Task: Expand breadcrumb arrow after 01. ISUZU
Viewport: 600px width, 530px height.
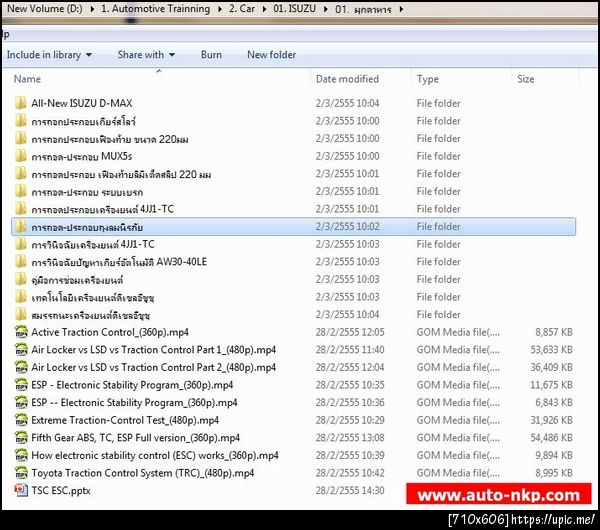Action: tap(326, 9)
